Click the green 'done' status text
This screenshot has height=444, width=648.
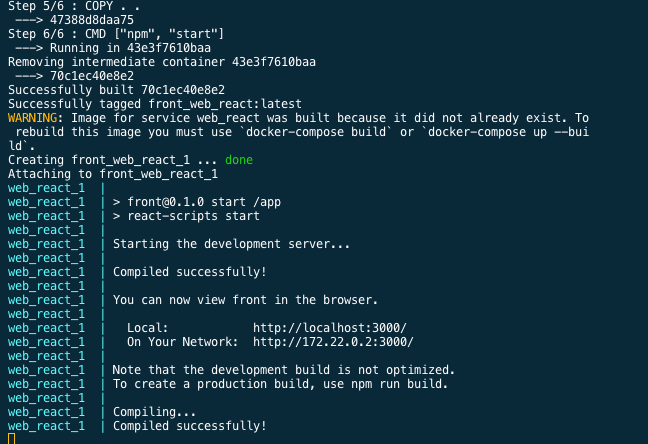click(x=239, y=160)
